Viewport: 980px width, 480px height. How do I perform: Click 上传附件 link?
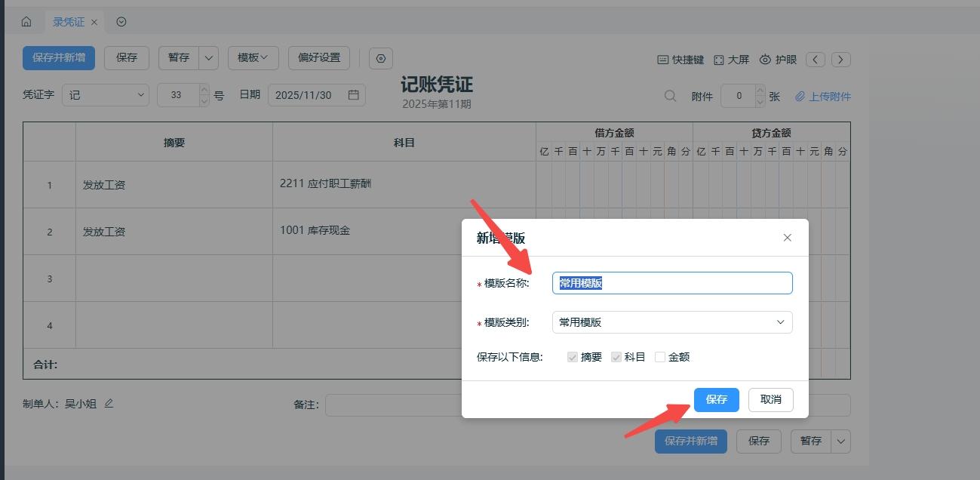click(823, 97)
